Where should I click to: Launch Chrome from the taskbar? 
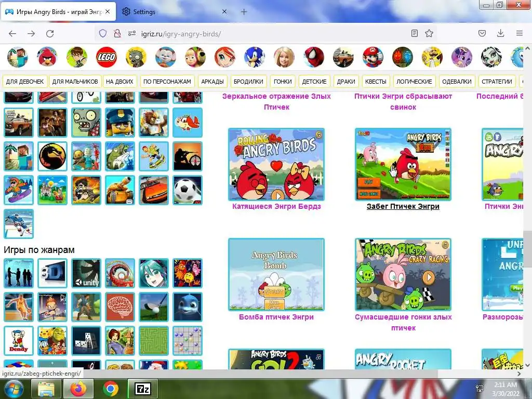(x=111, y=389)
